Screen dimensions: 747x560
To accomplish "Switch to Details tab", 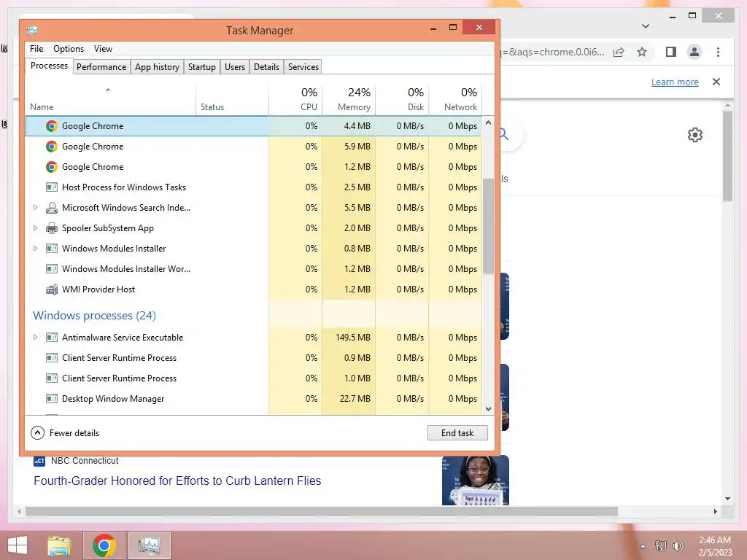I will click(x=266, y=67).
